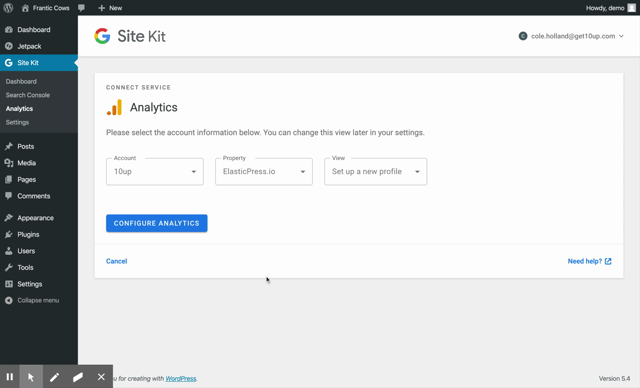Click the WordPress Settings sliders icon
The image size is (640, 388).
pos(9,284)
